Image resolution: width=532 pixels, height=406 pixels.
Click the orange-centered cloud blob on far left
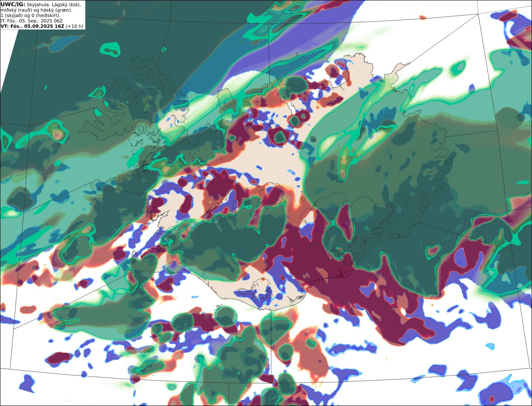coord(57,132)
